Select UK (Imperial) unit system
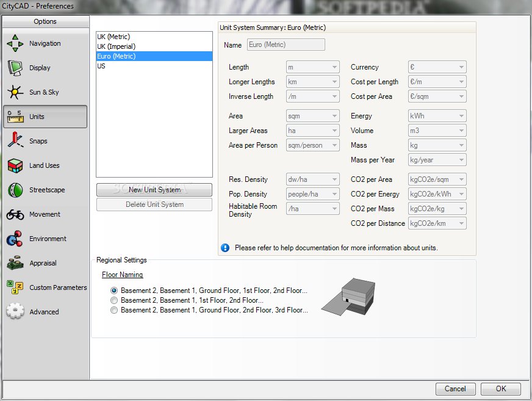This screenshot has width=532, height=401. [x=154, y=46]
